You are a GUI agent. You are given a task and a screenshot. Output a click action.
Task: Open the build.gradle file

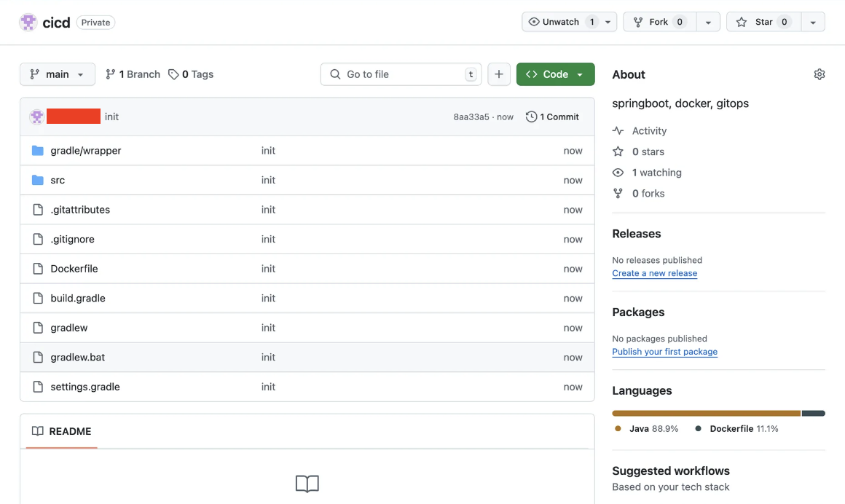click(x=78, y=298)
